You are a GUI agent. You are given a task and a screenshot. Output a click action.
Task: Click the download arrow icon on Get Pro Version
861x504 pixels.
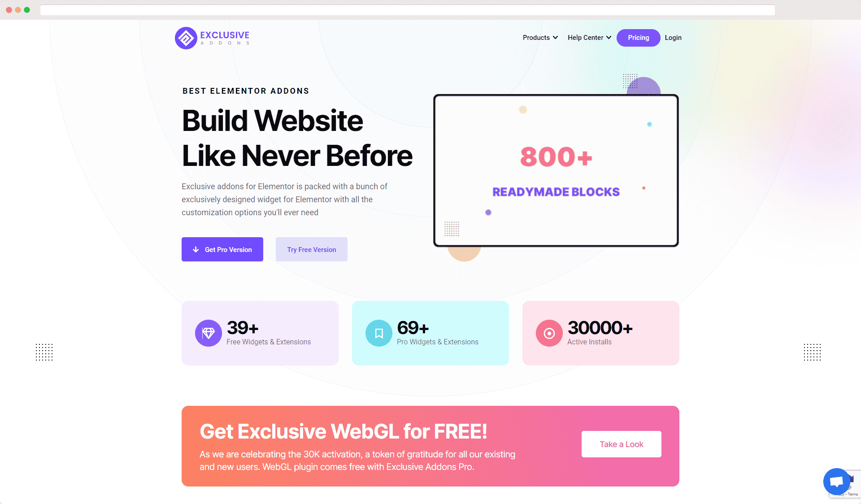[x=196, y=249]
